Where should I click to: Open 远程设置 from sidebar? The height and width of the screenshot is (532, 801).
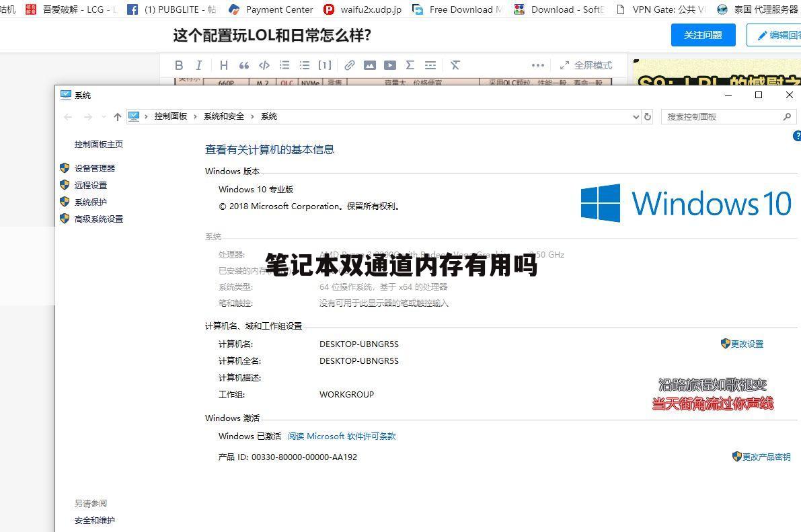(90, 185)
